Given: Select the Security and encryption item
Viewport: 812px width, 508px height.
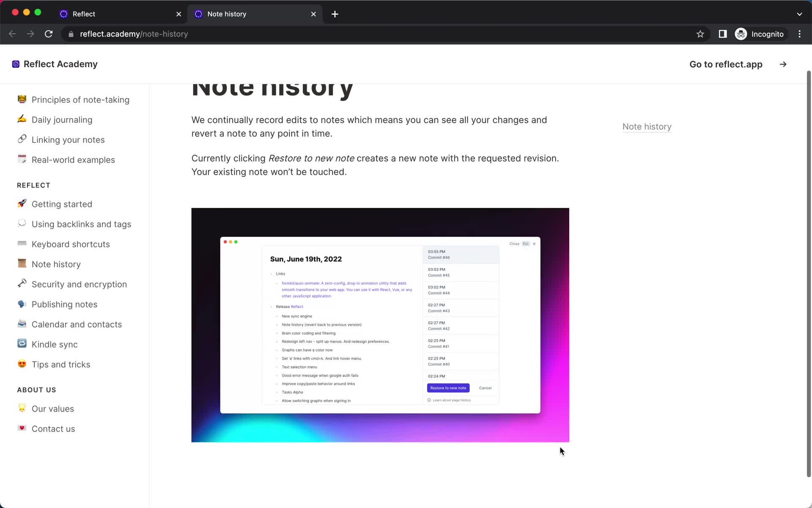Looking at the screenshot, I should pyautogui.click(x=80, y=284).
